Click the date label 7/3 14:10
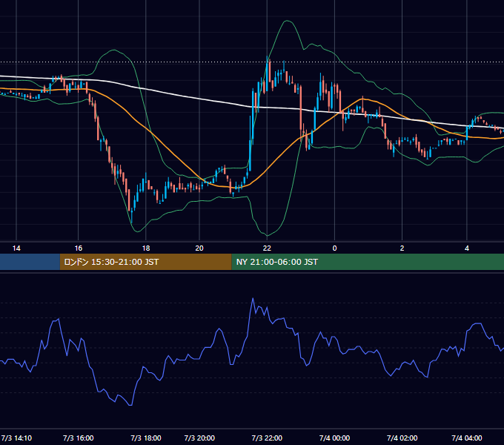The image size is (504, 445). 16,438
